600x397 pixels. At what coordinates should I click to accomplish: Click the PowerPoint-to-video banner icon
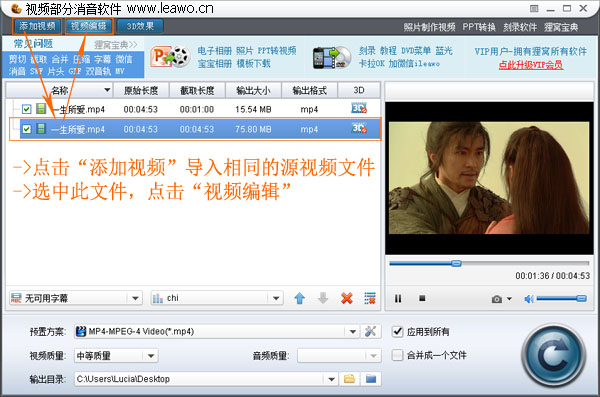pos(170,57)
